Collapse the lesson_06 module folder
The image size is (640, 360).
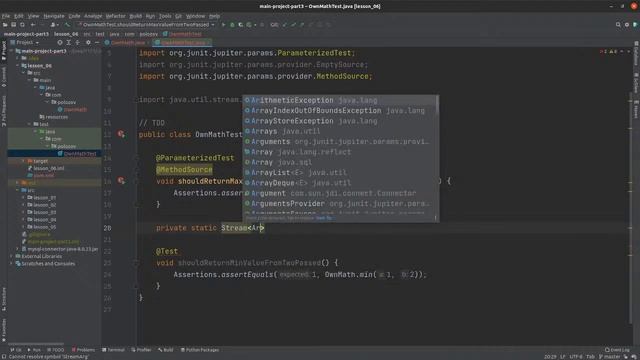coord(18,66)
